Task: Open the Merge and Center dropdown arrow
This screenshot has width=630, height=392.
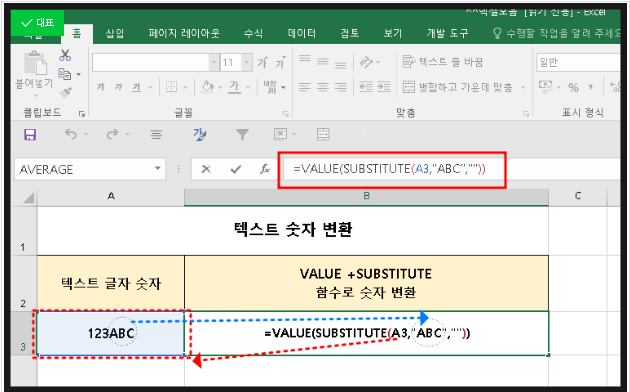Action: point(523,87)
